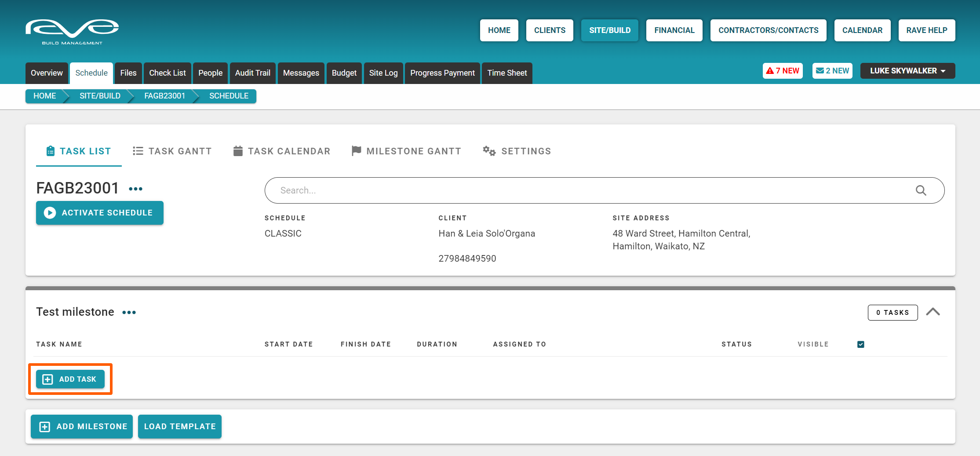The width and height of the screenshot is (980, 456).
Task: Collapse the Test milestone section
Action: click(933, 312)
